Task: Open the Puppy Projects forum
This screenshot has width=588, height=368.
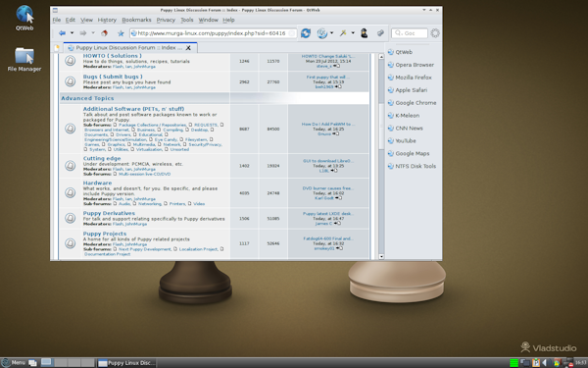Action: pyautogui.click(x=105, y=234)
